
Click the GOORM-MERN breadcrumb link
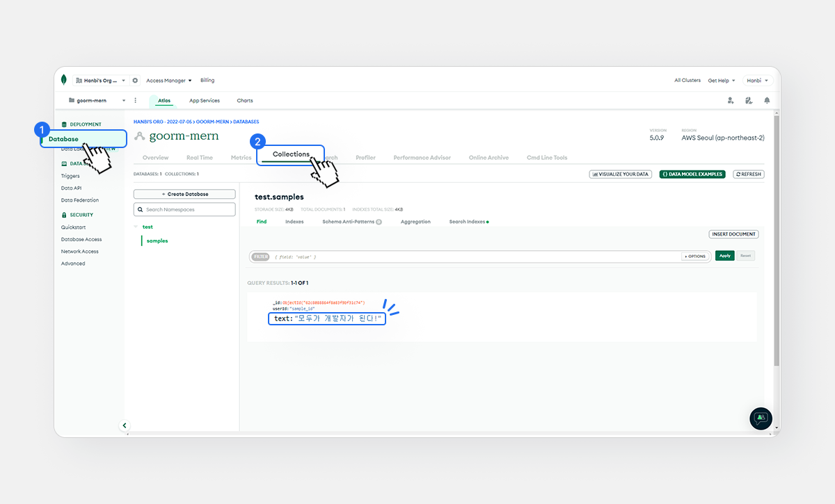[x=213, y=122]
